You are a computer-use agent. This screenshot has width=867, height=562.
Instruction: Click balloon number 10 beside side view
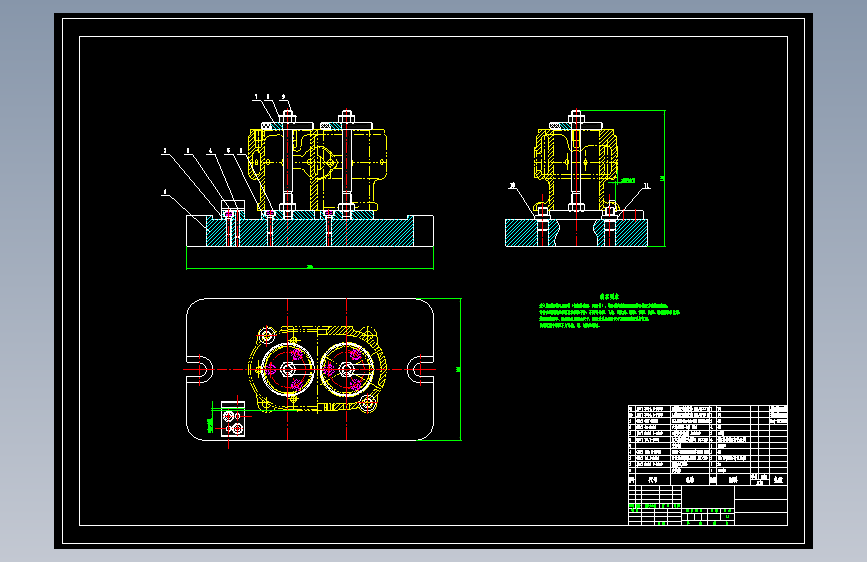[x=513, y=186]
